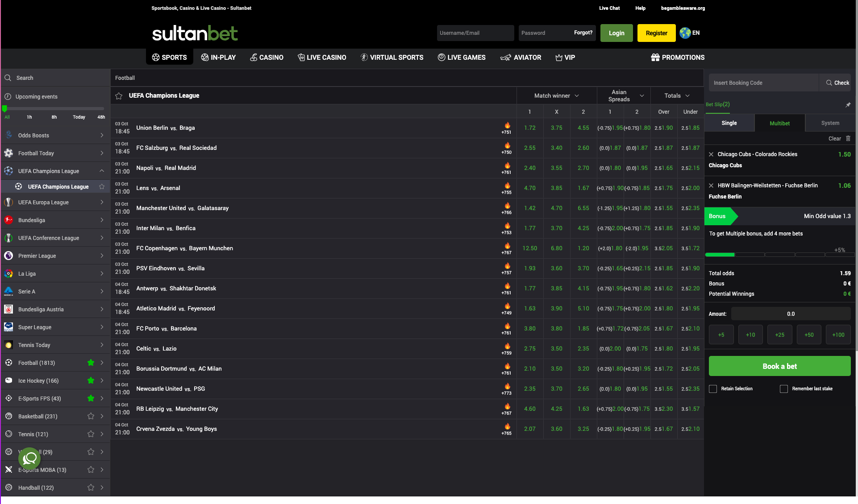Click the green Book a bet button
This screenshot has width=858, height=504.
click(779, 366)
